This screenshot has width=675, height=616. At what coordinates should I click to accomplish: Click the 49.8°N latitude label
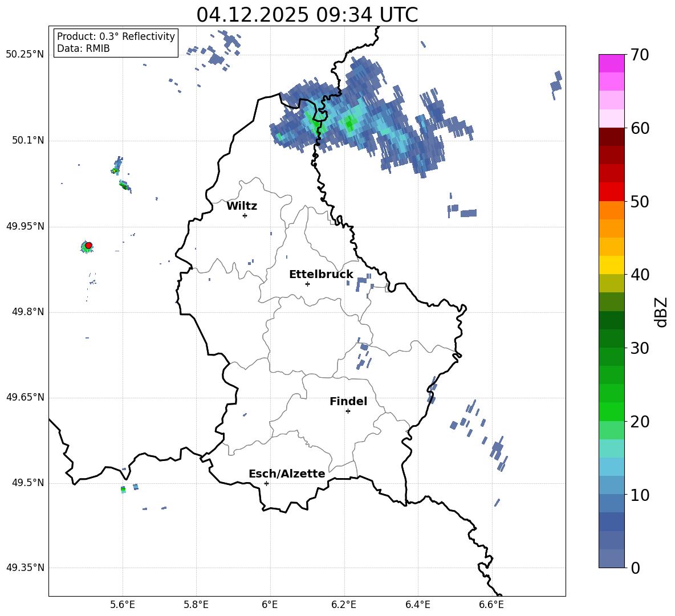(x=28, y=312)
